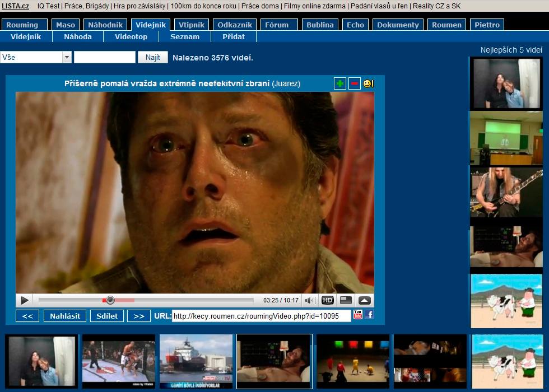Select the Videotop sub-tab

(x=131, y=36)
